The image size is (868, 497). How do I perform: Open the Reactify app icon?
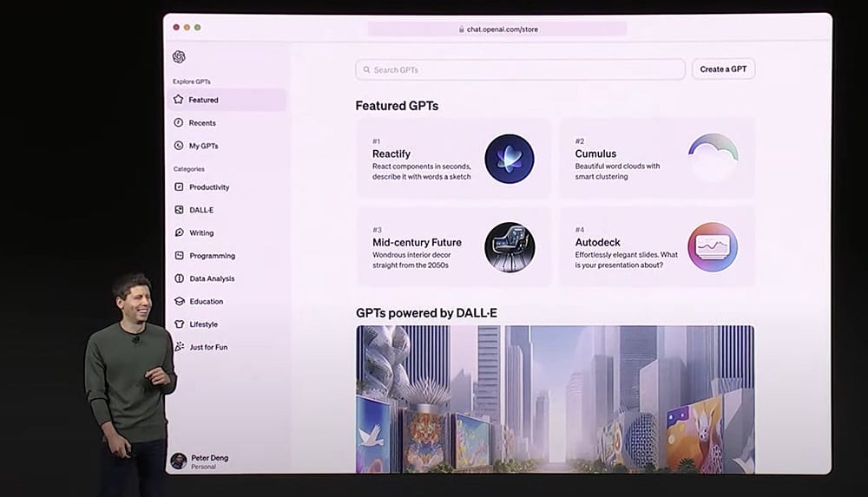pyautogui.click(x=509, y=159)
